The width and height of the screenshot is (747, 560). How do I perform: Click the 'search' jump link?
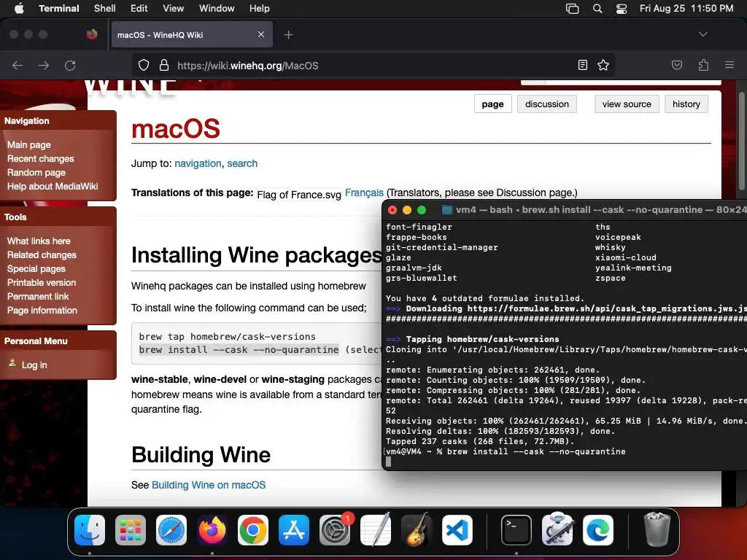coord(242,163)
